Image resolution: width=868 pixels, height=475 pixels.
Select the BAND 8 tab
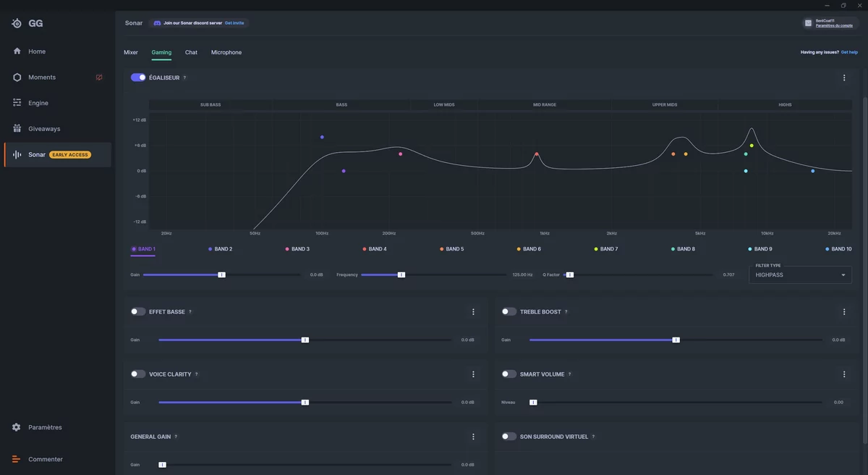click(684, 249)
